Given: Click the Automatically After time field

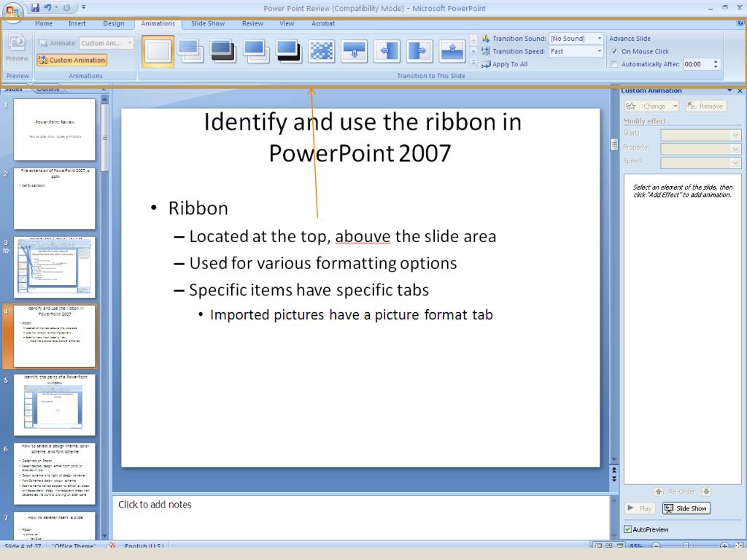Looking at the screenshot, I should pyautogui.click(x=697, y=64).
